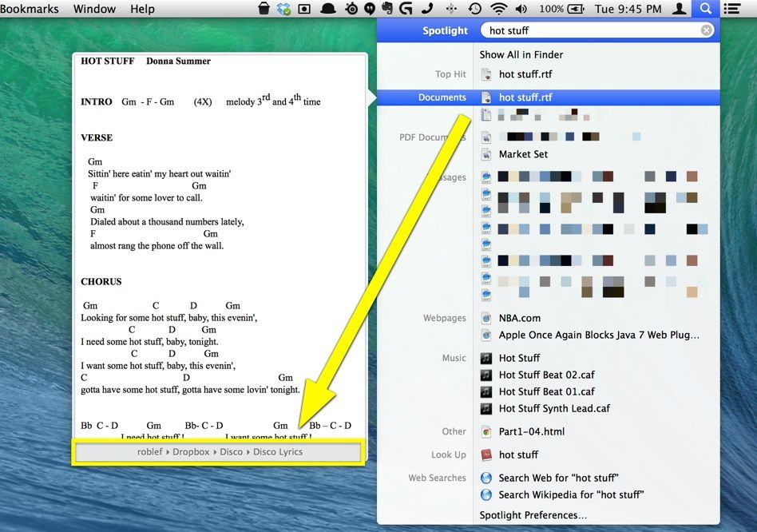Open the Window menu
Image resolution: width=757 pixels, height=532 pixels.
94,9
